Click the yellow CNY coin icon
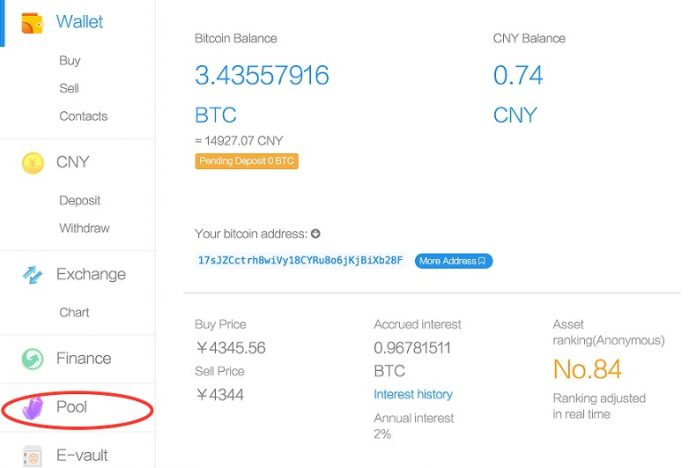 point(32,162)
